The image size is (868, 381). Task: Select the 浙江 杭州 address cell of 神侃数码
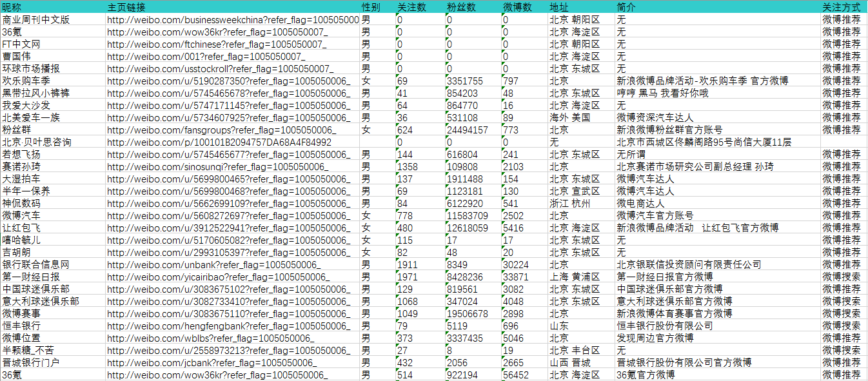pyautogui.click(x=571, y=203)
